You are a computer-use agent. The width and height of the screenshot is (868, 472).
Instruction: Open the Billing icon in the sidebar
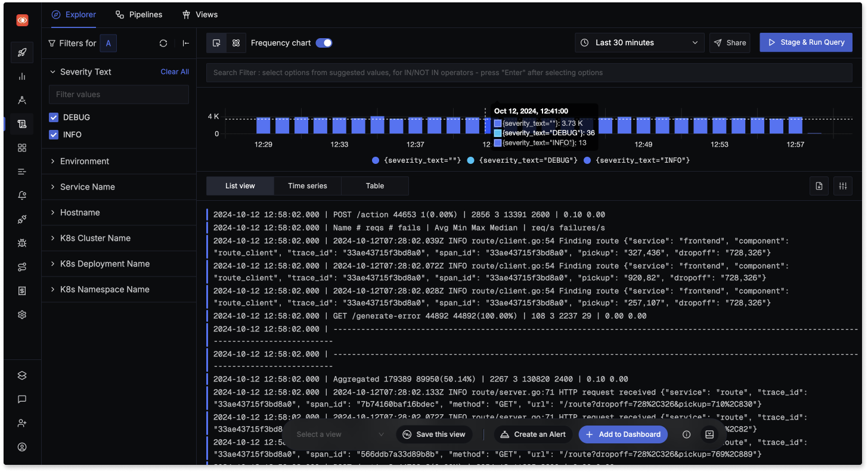click(22, 290)
